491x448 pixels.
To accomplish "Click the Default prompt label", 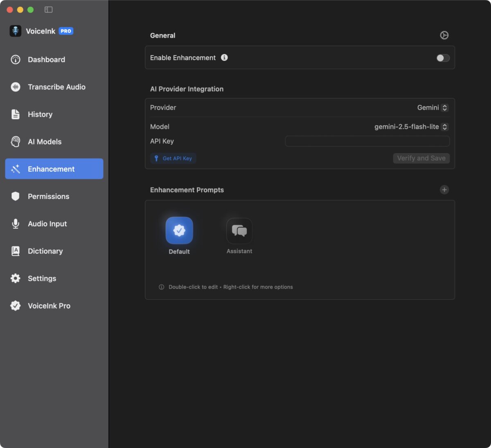I will point(179,252).
